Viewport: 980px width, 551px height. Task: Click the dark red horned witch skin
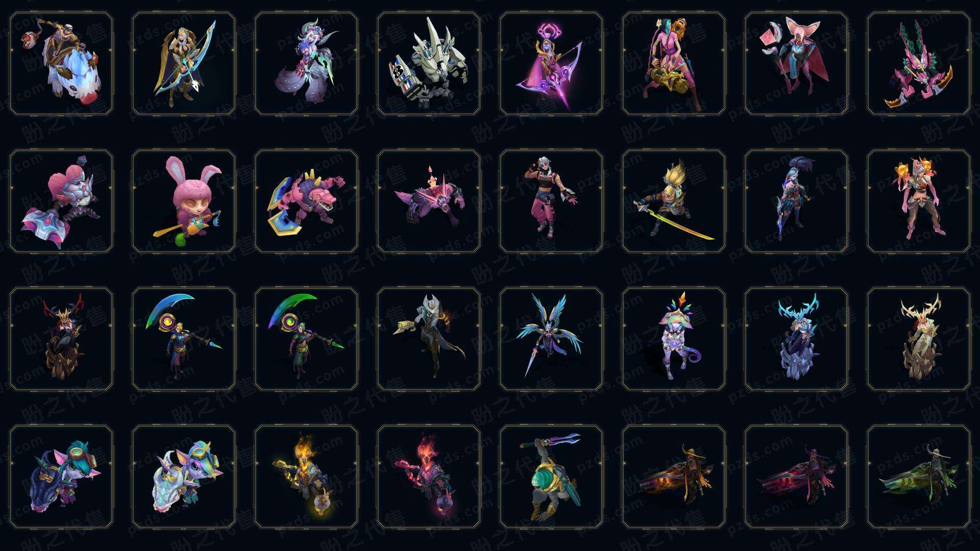[61, 339]
